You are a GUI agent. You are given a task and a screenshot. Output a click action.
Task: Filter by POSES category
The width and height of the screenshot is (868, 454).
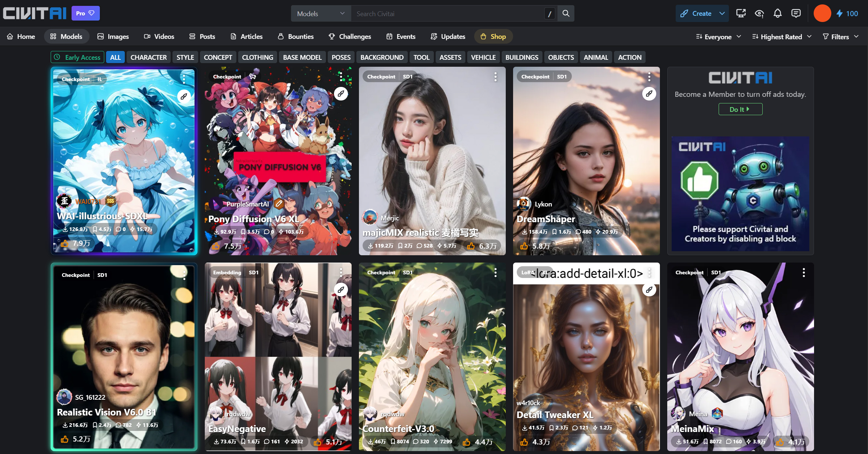tap(341, 57)
